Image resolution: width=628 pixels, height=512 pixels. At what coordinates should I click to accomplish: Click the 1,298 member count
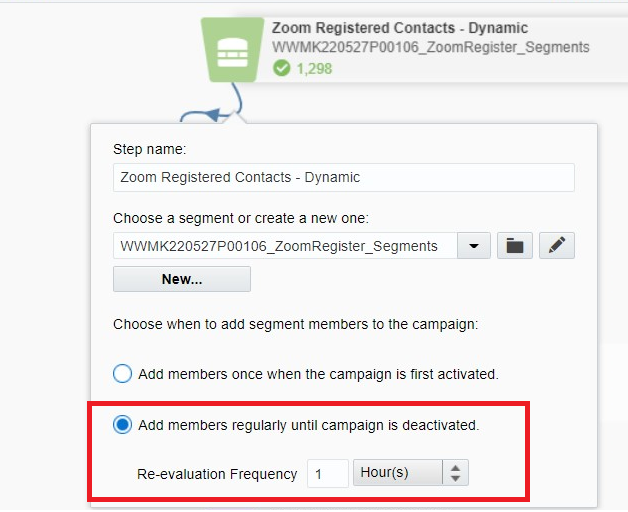click(314, 68)
